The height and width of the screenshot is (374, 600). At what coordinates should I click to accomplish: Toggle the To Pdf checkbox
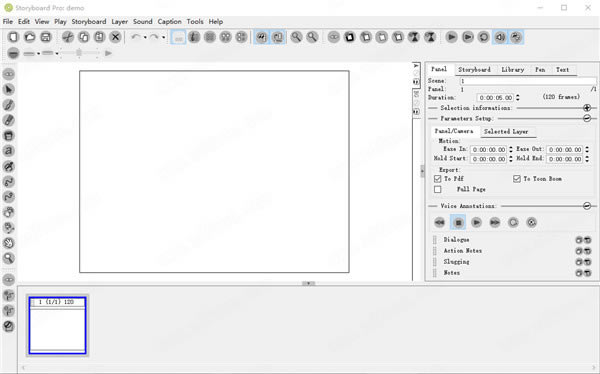[438, 179]
